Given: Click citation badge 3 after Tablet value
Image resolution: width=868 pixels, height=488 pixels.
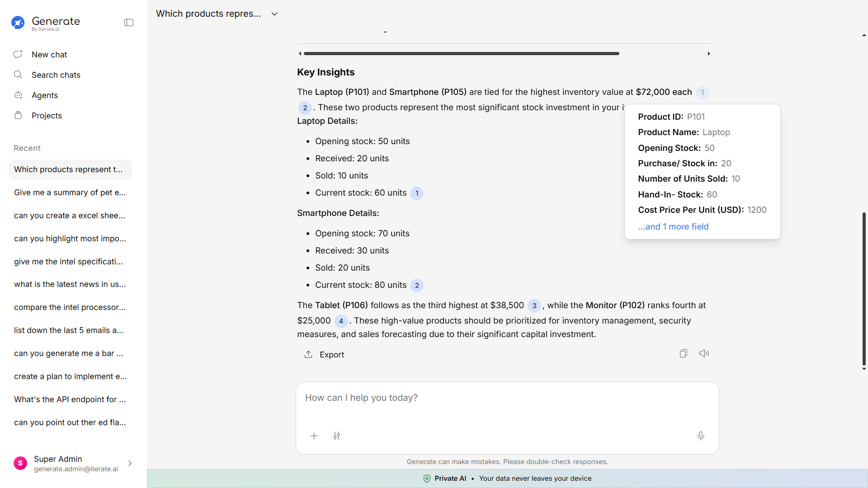Looking at the screenshot, I should coord(534,306).
